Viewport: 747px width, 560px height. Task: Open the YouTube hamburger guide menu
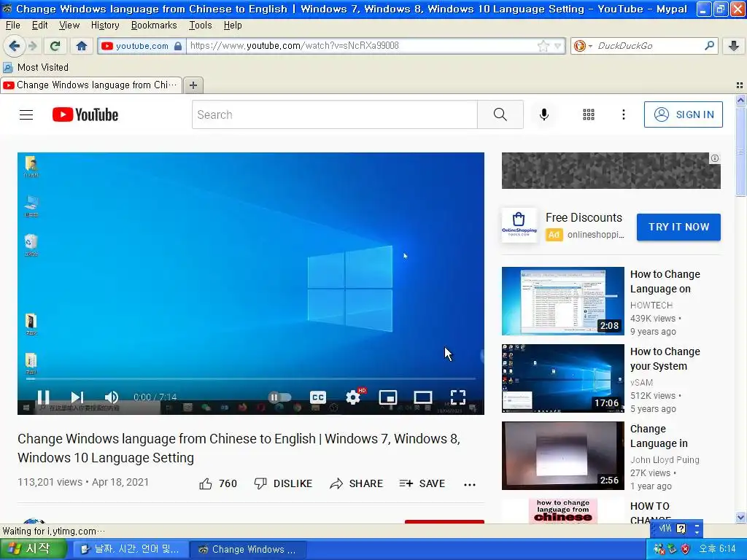26,114
